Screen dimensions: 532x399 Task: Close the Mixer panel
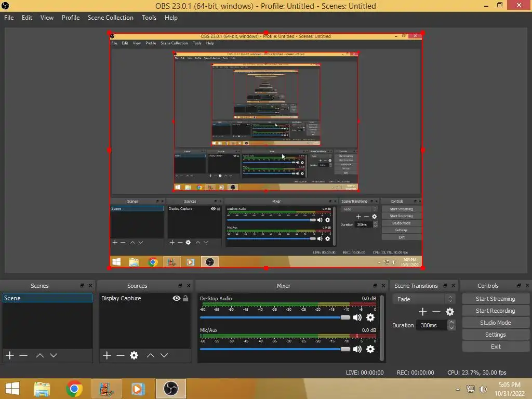pyautogui.click(x=383, y=286)
